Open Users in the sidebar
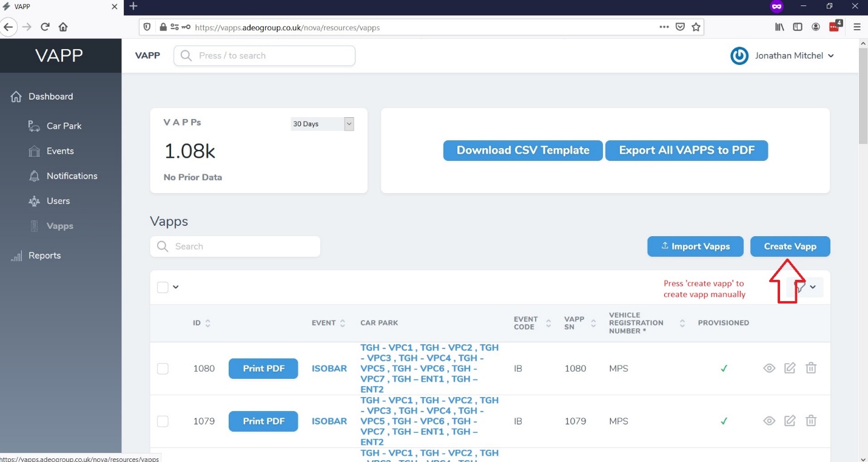This screenshot has width=868, height=462. (x=58, y=201)
